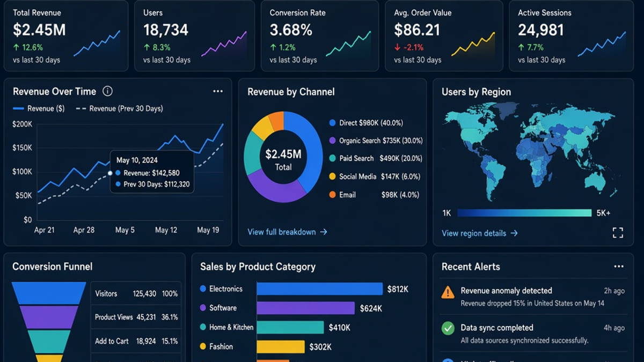Click the Fashion legend dot
Image resolution: width=644 pixels, height=362 pixels.
[203, 346]
